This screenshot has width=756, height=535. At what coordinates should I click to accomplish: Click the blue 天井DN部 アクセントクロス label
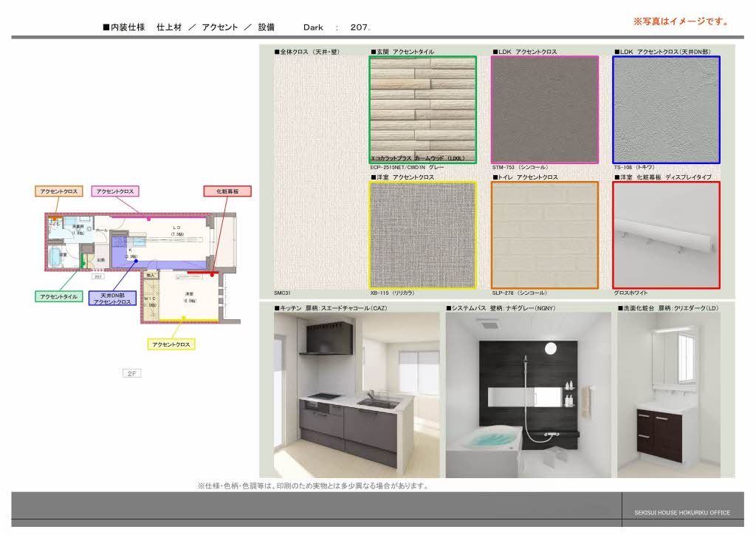coord(112,299)
